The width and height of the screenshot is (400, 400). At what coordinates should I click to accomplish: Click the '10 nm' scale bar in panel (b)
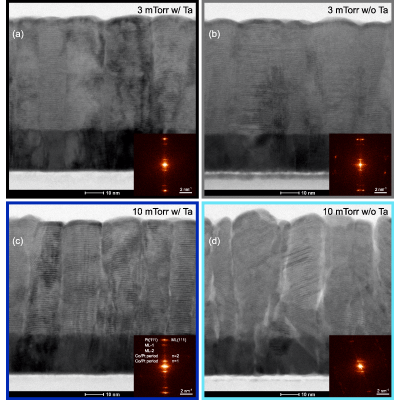pos(298,193)
